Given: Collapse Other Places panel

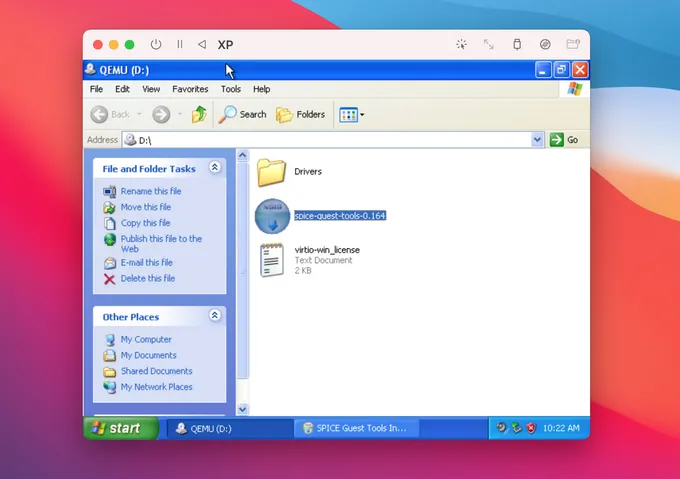Looking at the screenshot, I should 215,316.
